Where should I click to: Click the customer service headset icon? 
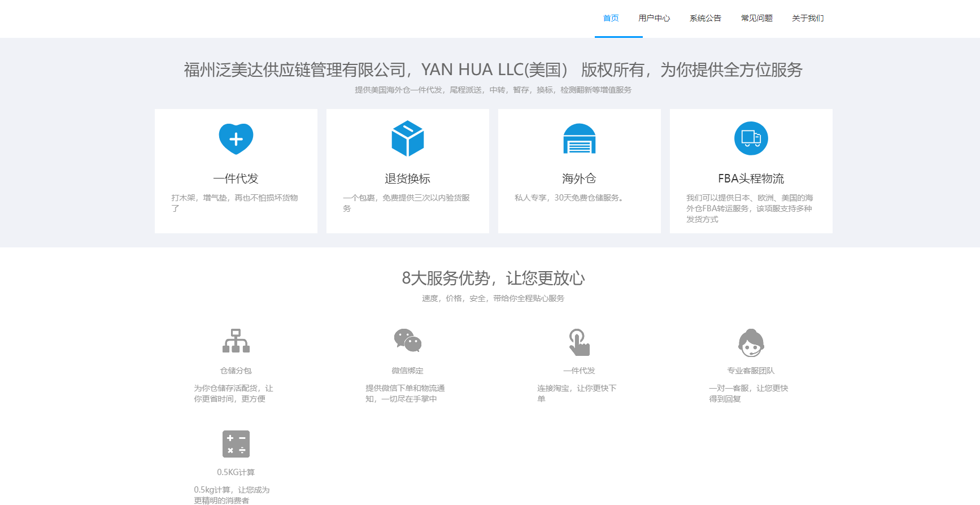click(x=751, y=342)
